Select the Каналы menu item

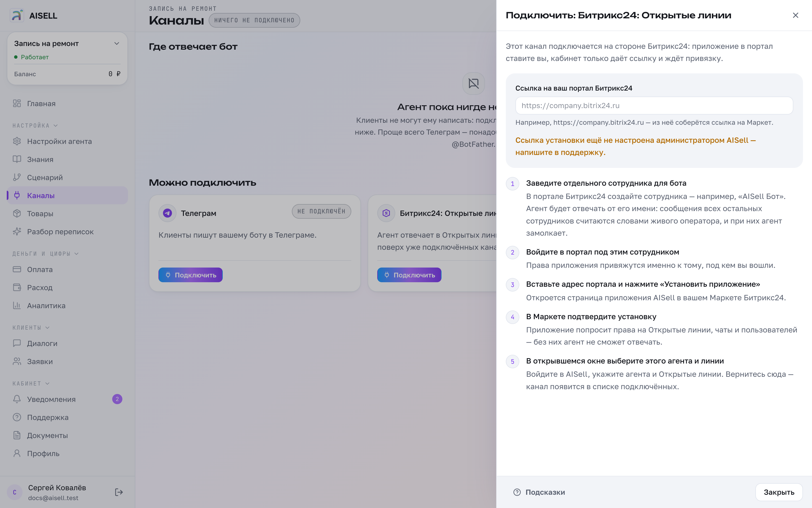67,196
